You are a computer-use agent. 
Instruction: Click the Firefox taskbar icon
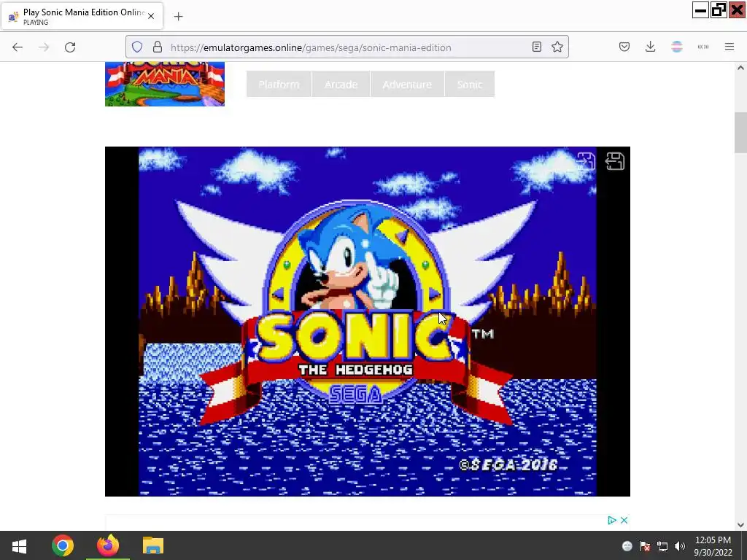click(108, 545)
